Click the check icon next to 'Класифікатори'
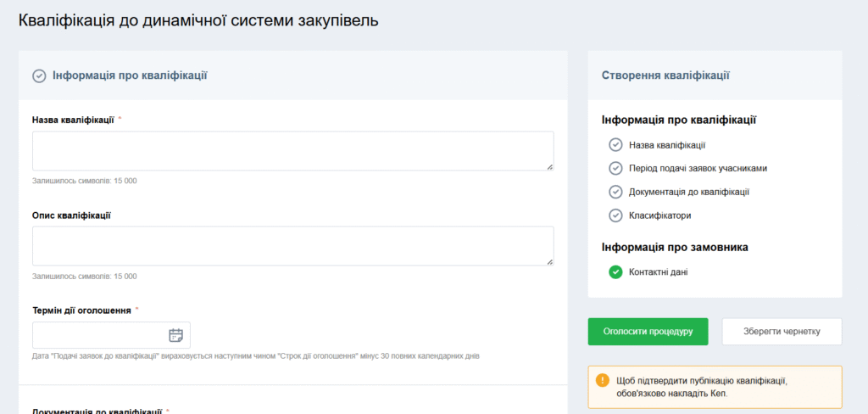The width and height of the screenshot is (868, 414). coord(615,215)
